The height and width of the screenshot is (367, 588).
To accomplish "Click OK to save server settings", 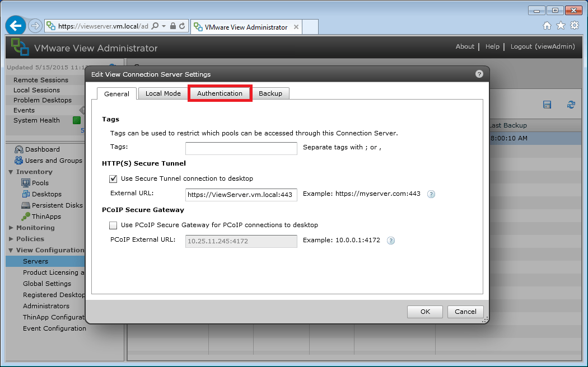I will [424, 312].
